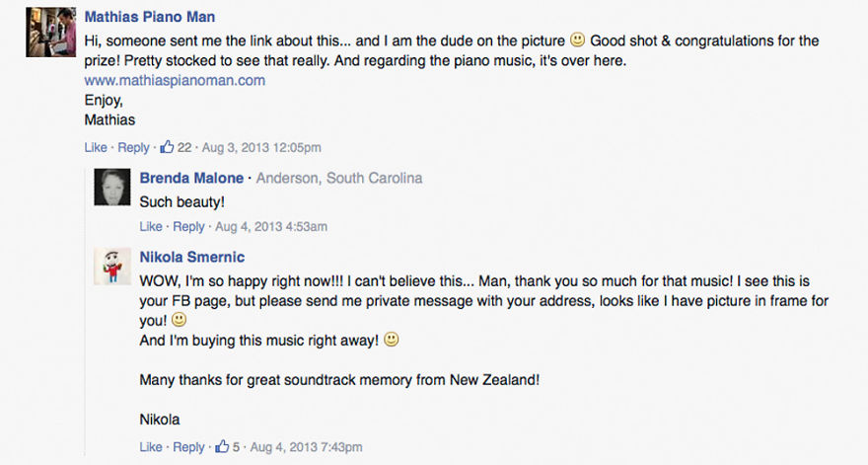Viewport: 868px width, 465px height.
Task: Open Brenda Malone's avatar image
Action: (112, 187)
